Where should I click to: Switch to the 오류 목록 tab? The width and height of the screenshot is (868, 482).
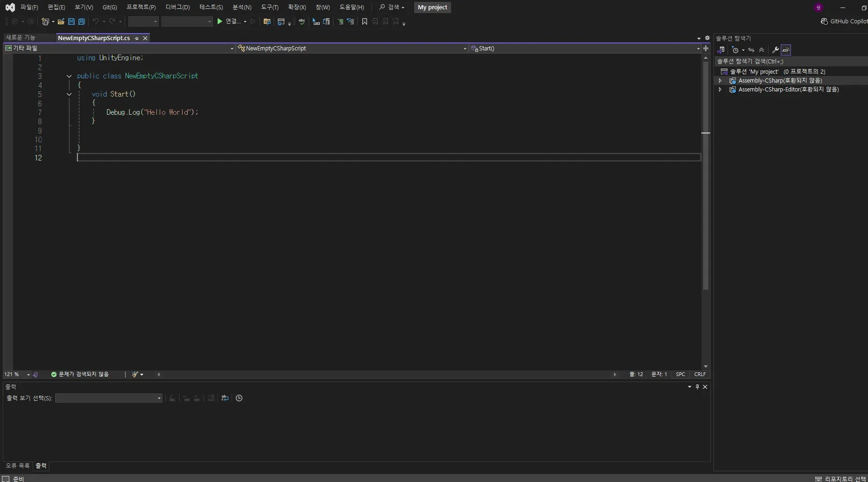pos(17,466)
